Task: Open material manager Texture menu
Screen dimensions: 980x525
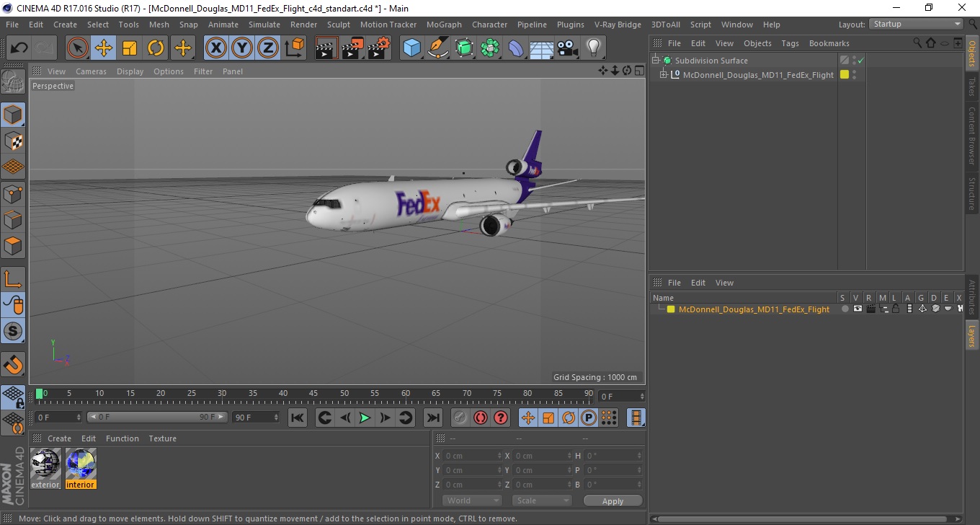Action: (163, 438)
